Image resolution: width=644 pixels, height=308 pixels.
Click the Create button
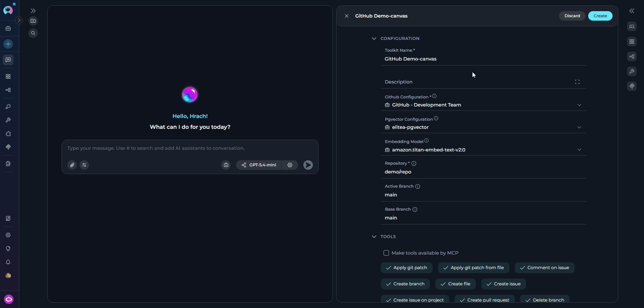(600, 16)
